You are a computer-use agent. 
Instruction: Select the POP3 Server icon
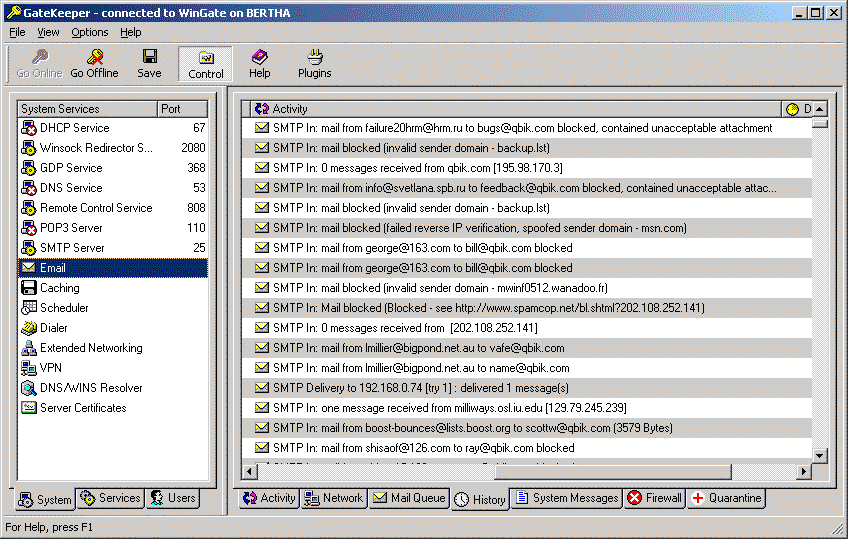point(29,228)
